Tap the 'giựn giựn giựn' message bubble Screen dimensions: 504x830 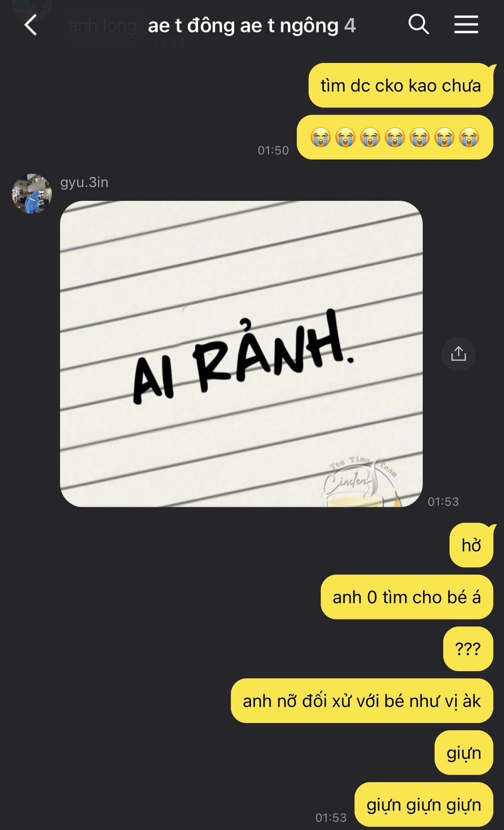[x=424, y=804]
